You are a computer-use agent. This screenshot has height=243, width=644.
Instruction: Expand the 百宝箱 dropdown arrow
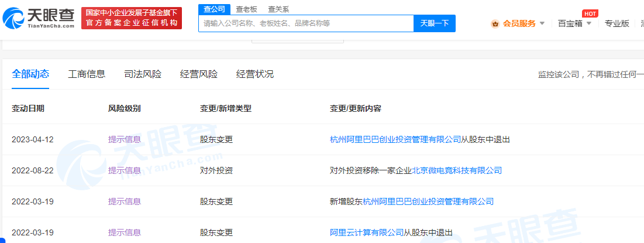tap(589, 23)
